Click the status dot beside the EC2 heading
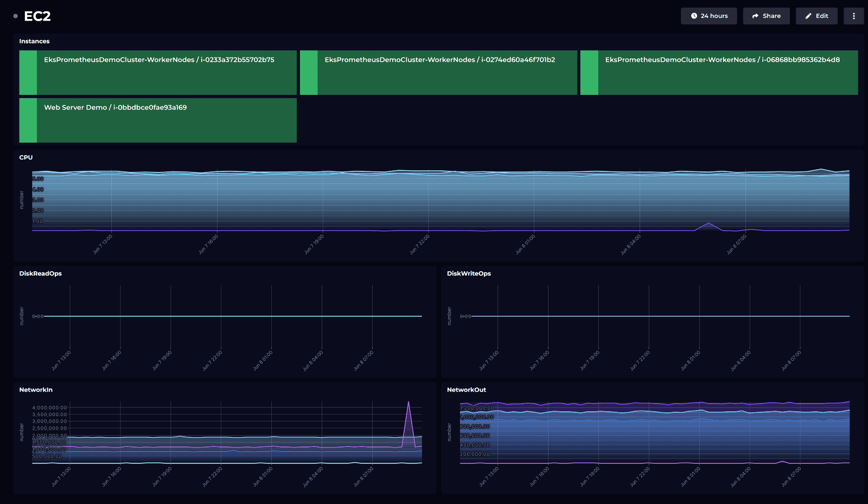Viewport: 868px width, 504px height. coord(14,16)
